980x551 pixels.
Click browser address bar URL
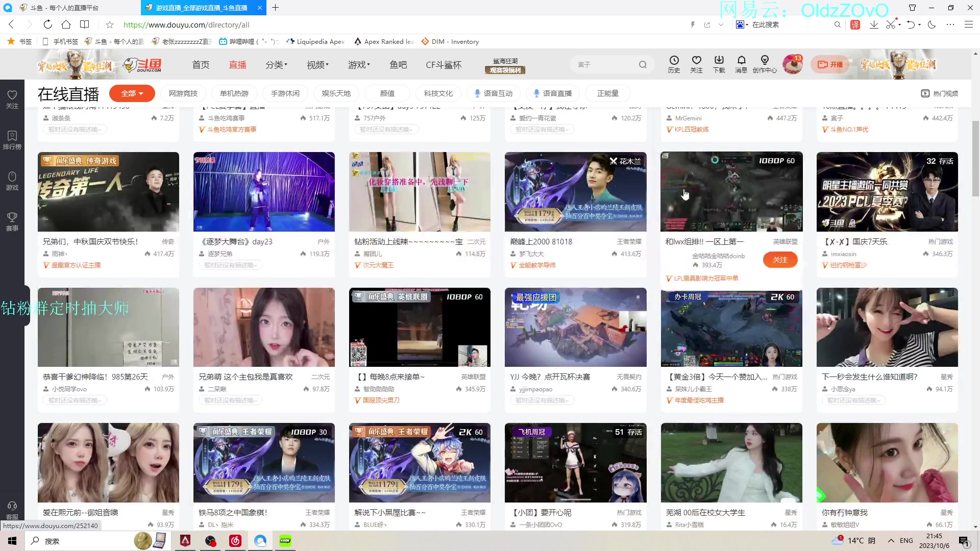click(x=186, y=24)
